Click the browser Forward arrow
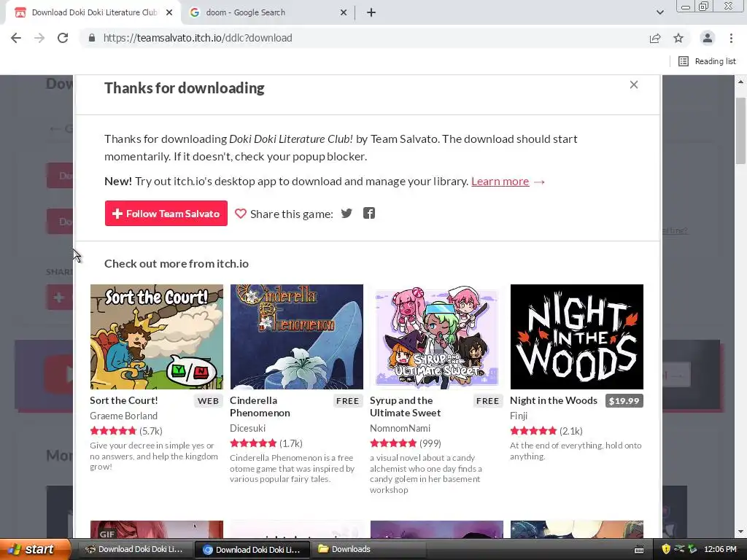 click(39, 38)
